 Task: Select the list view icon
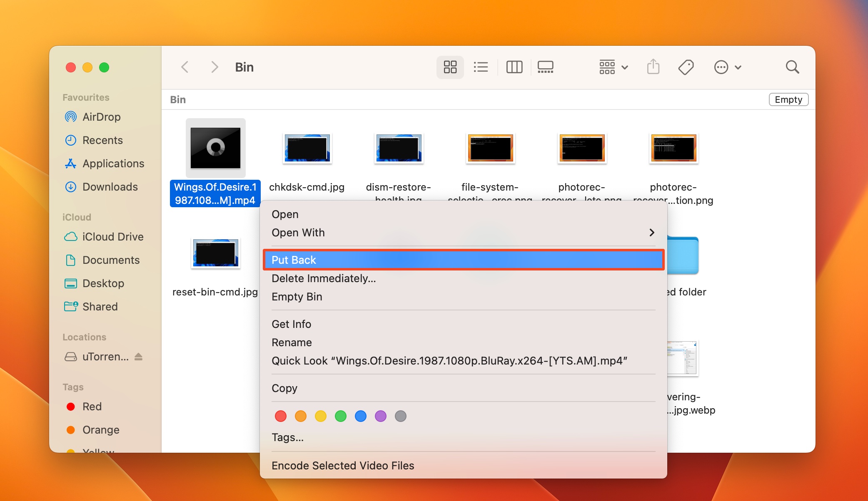(482, 66)
